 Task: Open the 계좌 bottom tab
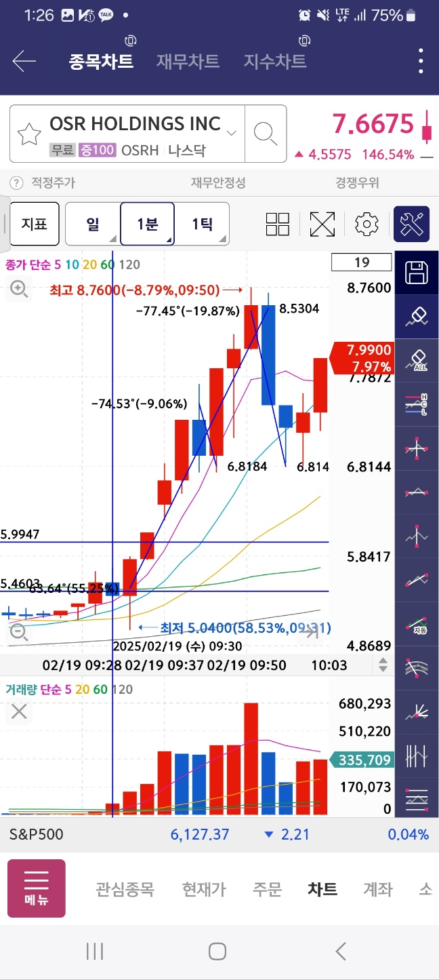[377, 889]
